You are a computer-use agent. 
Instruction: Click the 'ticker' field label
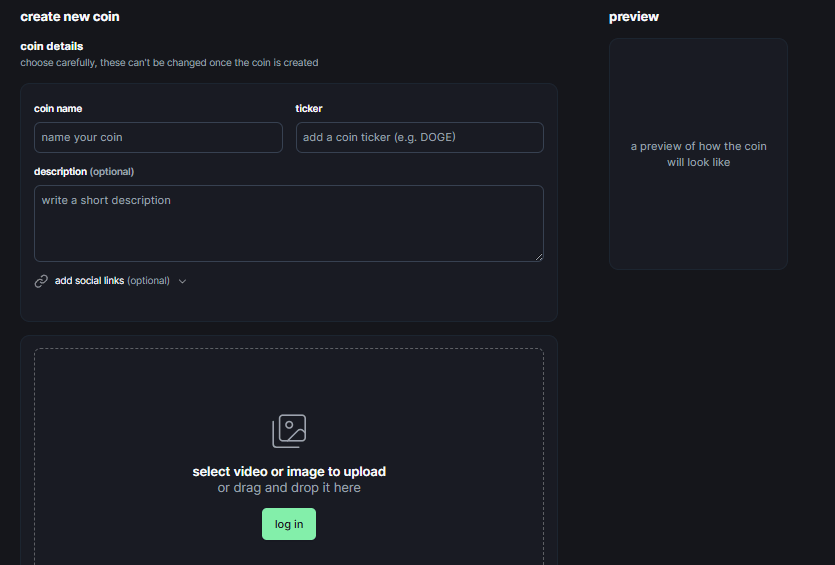(x=309, y=108)
